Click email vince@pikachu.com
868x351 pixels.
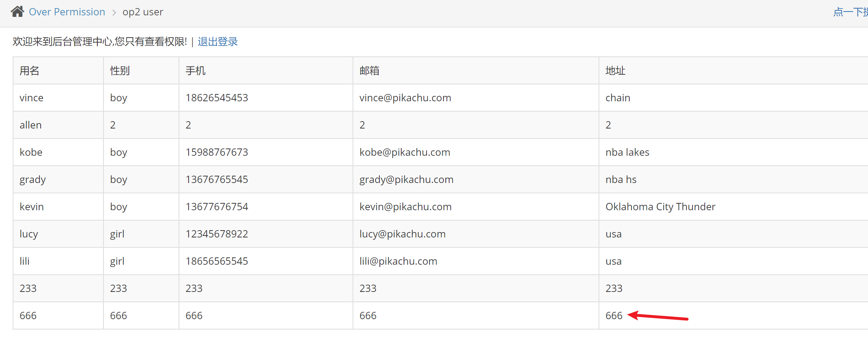click(405, 98)
